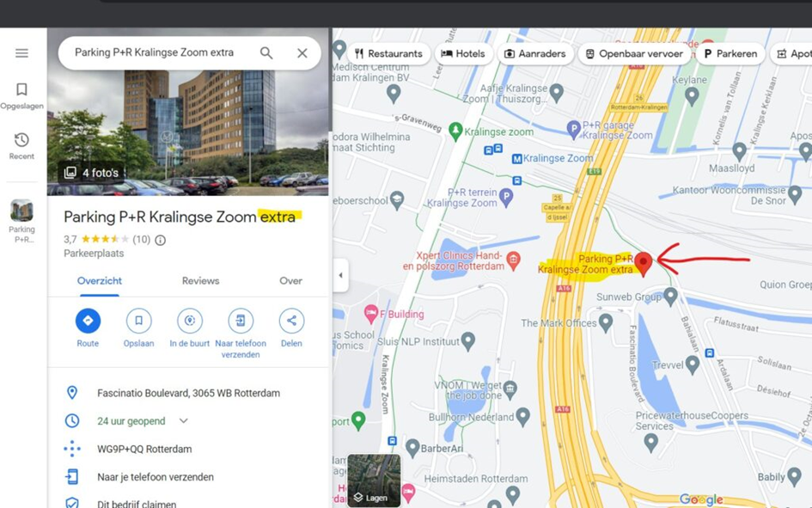Click the red pin for Parking P+R Kralingse Zoom extra
The image size is (812, 508).
pos(644,264)
